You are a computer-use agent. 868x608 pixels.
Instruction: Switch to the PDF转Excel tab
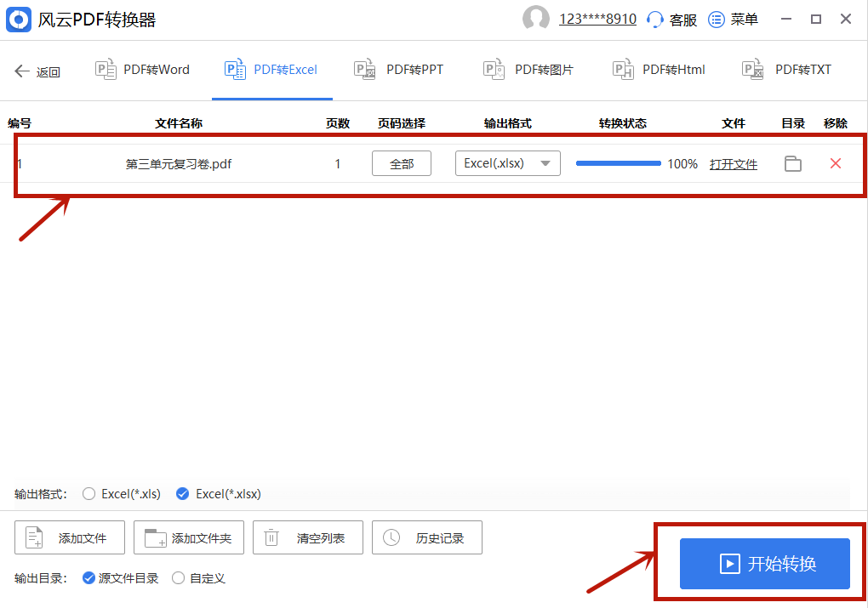[x=271, y=70]
